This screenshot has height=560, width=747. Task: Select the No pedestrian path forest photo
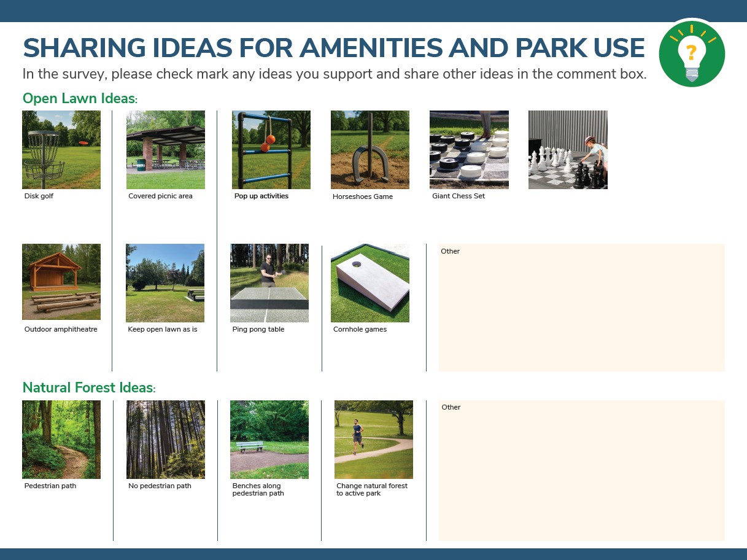coord(166,440)
